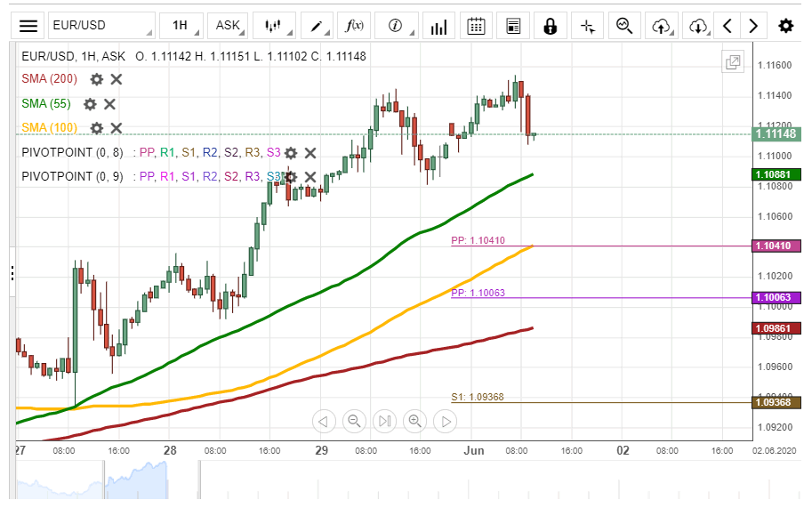Jump to latest bar with skip button

[385, 422]
